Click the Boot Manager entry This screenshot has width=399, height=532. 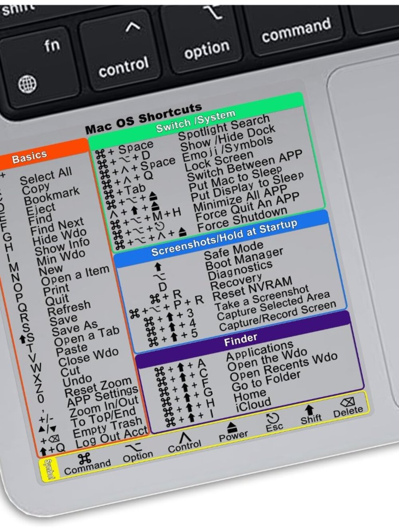coord(244,259)
